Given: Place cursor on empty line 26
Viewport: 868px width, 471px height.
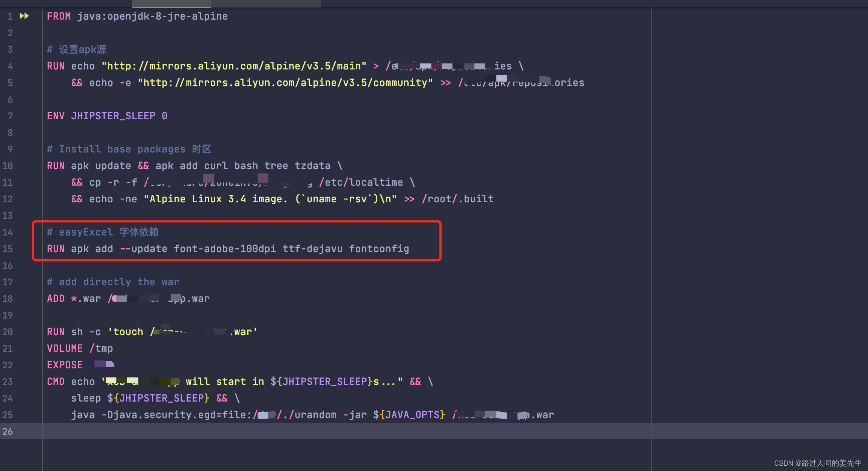Looking at the screenshot, I should (x=434, y=431).
